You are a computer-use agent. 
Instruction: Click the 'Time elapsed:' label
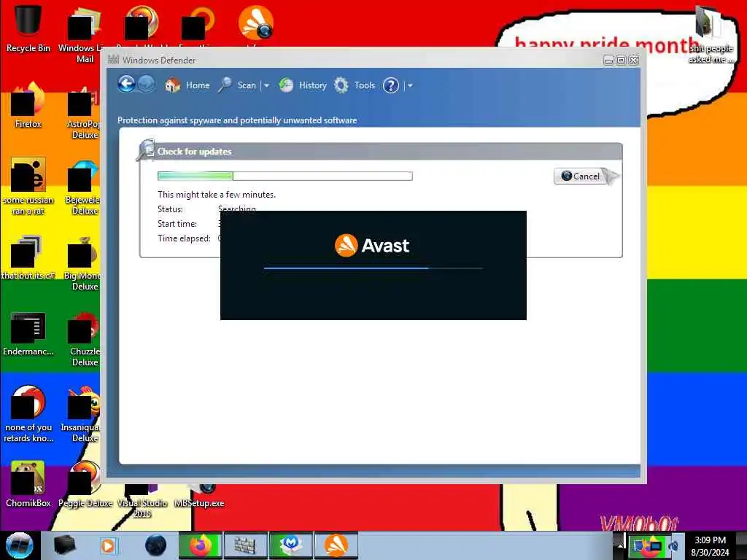point(184,238)
